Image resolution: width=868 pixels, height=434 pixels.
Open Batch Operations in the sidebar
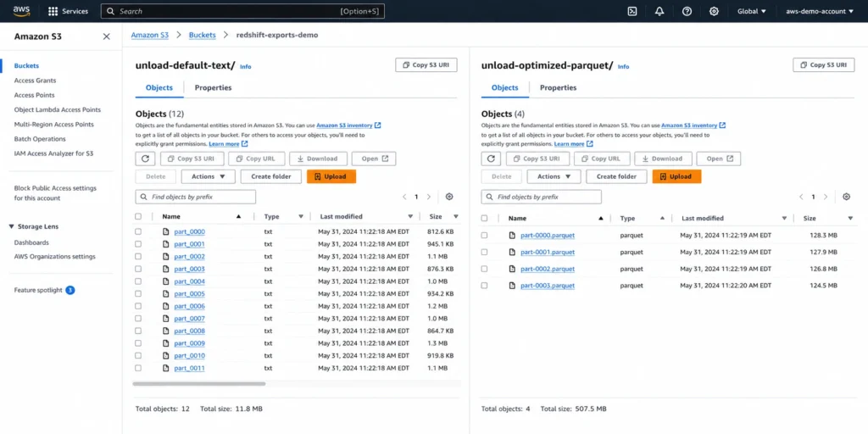click(x=40, y=139)
